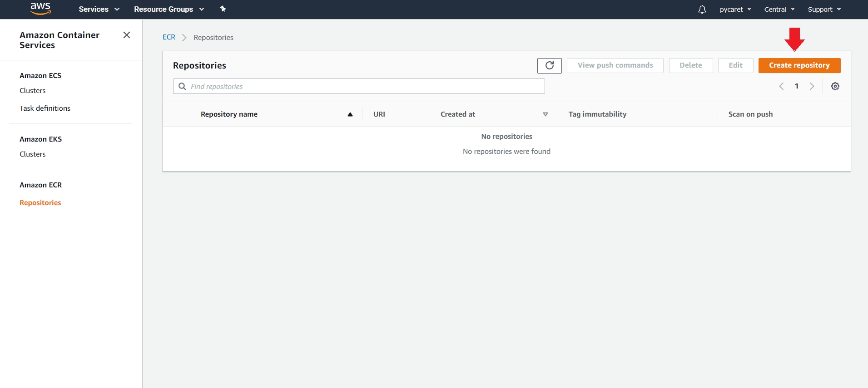Viewport: 868px width, 388px height.
Task: Close the Amazon Container Services sidebar
Action: (x=127, y=35)
